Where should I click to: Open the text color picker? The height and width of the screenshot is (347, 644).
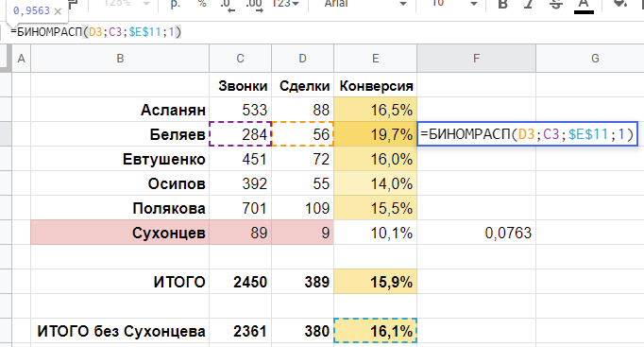point(584,5)
